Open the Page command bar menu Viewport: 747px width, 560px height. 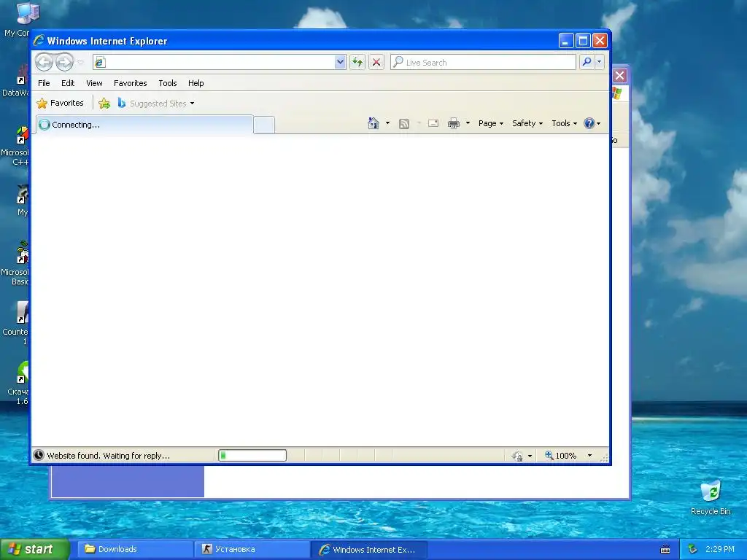coord(491,123)
